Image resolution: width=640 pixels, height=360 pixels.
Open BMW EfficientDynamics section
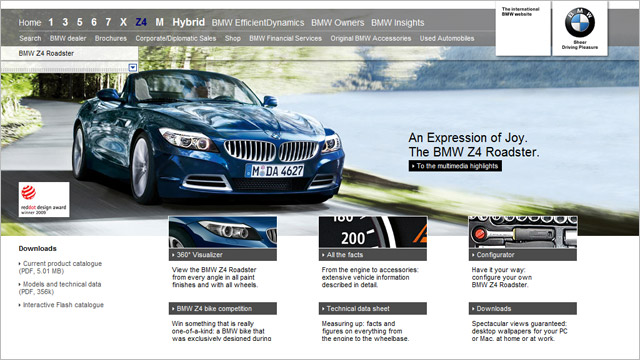coord(258,23)
